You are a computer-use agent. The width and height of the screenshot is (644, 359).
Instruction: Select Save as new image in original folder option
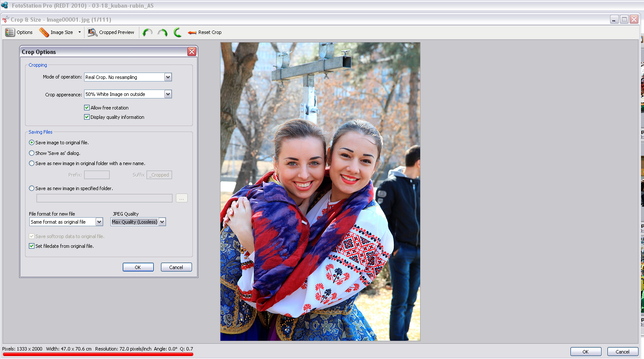31,163
